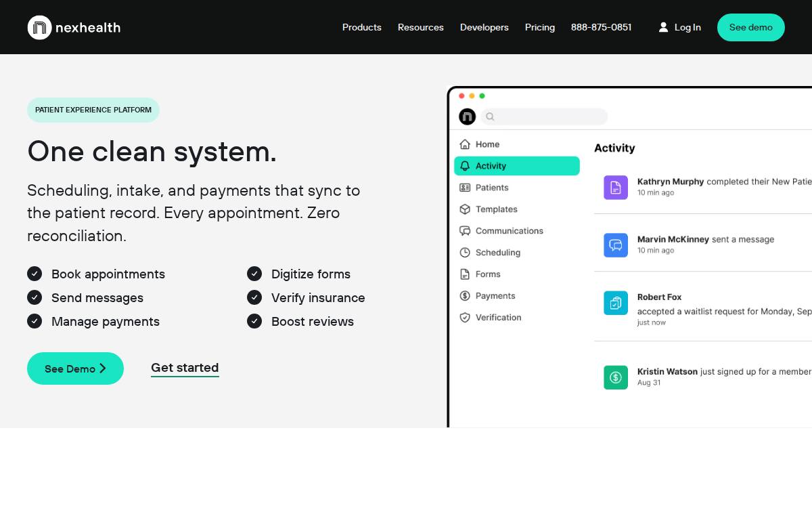Click the nexhealth logo icon
This screenshot has width=812, height=508.
point(40,27)
